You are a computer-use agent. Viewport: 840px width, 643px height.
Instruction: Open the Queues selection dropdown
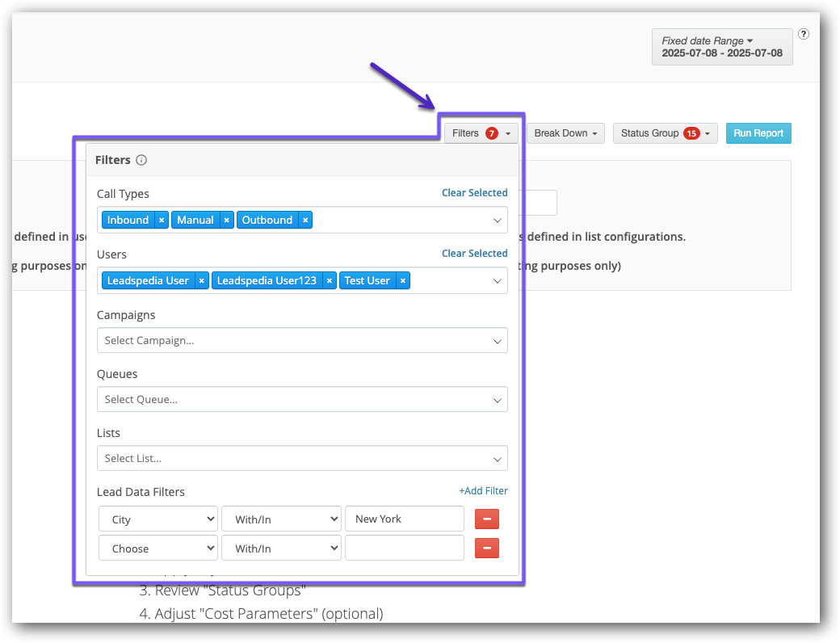[302, 399]
